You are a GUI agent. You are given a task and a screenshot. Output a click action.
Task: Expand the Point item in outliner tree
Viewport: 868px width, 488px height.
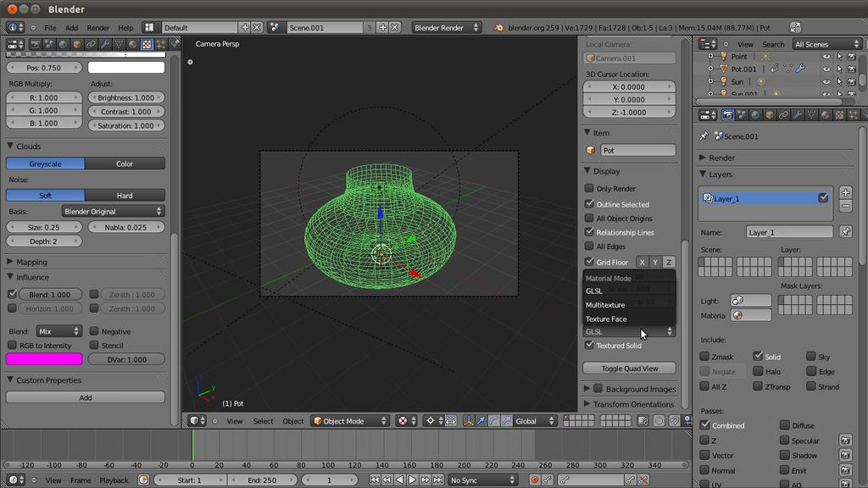tap(711, 57)
